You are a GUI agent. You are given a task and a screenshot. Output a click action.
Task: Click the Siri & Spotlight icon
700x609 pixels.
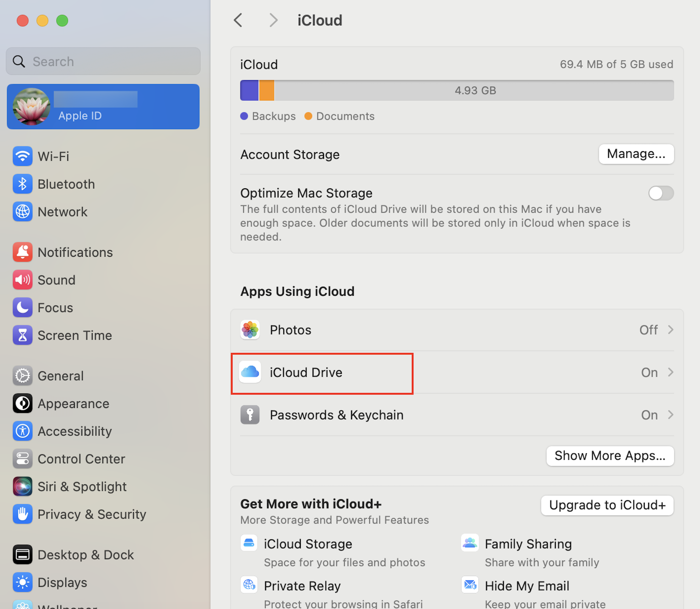23,486
